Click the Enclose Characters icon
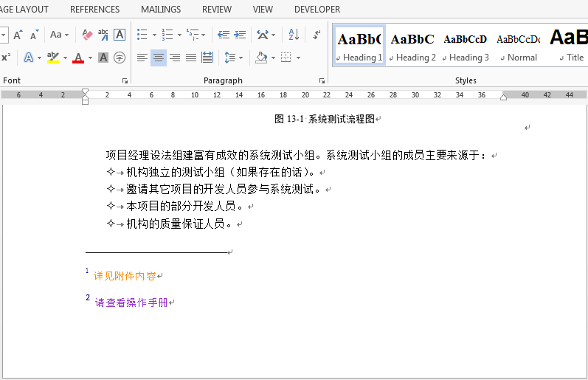The width and height of the screenshot is (588, 380). coord(120,58)
